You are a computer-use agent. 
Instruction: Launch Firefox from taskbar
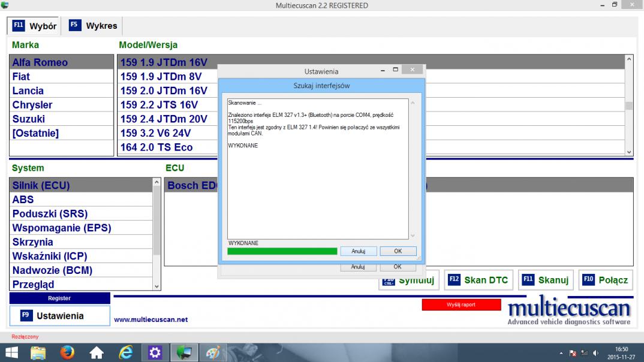[x=67, y=353]
